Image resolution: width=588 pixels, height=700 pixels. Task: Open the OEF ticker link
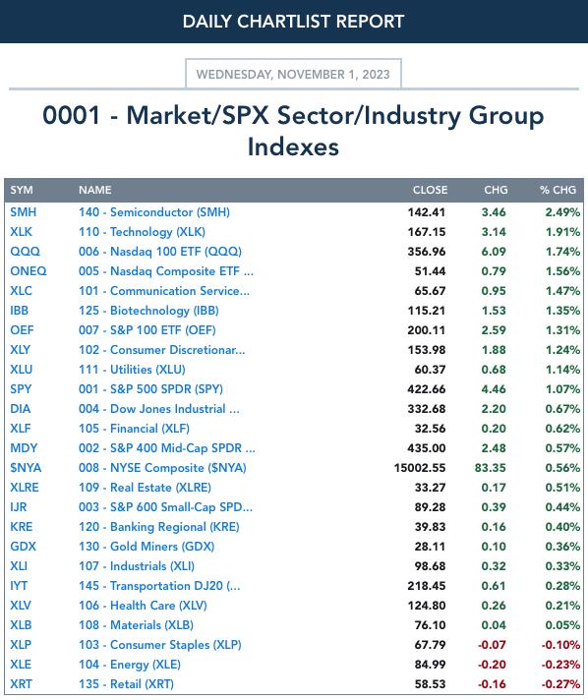(22, 330)
